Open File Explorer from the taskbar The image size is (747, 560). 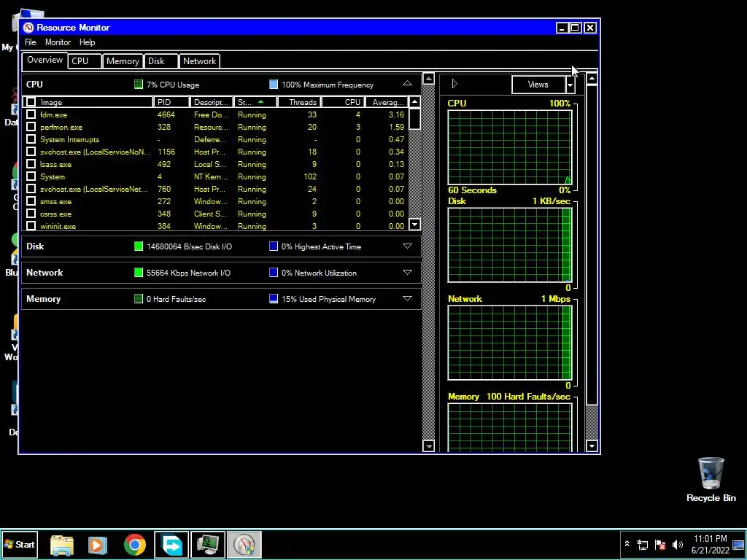tap(62, 545)
